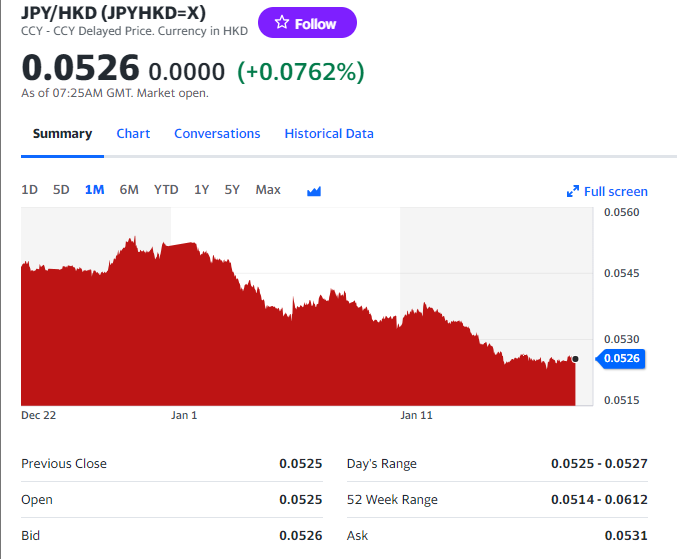Click the star icon in Follow button

(282, 23)
